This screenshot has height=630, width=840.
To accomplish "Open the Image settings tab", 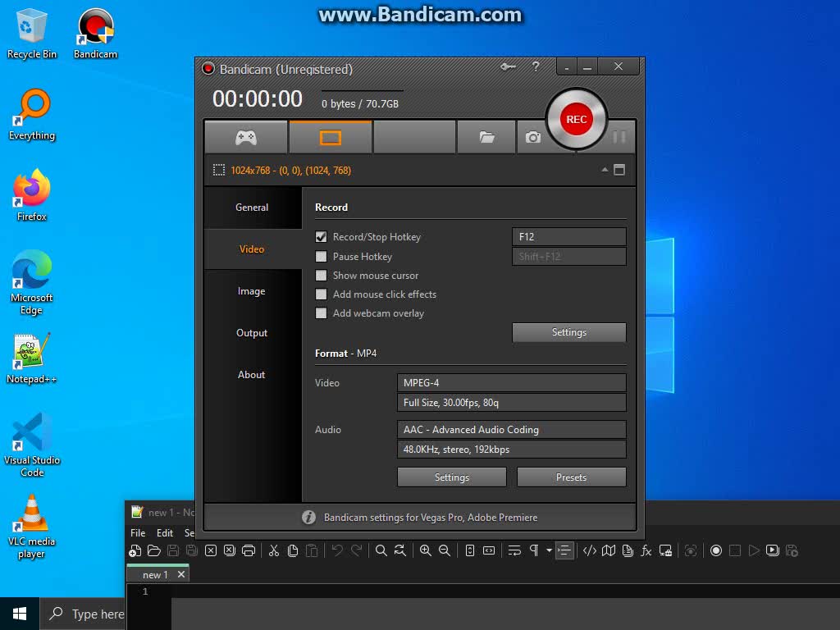I will coord(252,291).
